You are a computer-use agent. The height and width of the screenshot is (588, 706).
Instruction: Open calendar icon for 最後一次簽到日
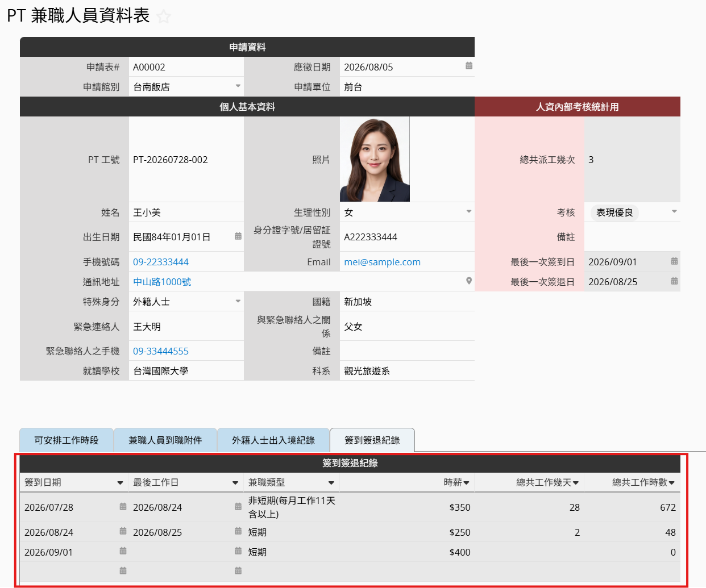click(x=674, y=261)
